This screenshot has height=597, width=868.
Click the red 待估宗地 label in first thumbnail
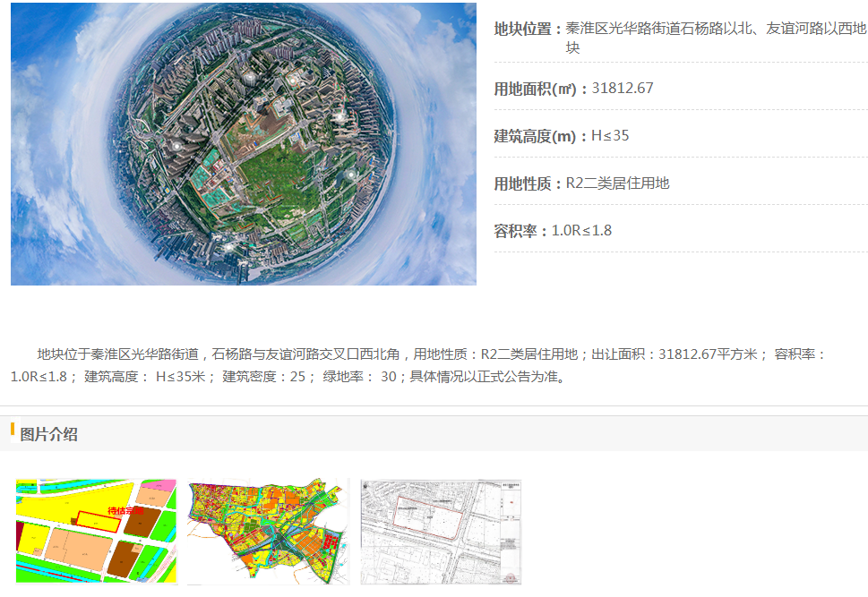[x=125, y=511]
